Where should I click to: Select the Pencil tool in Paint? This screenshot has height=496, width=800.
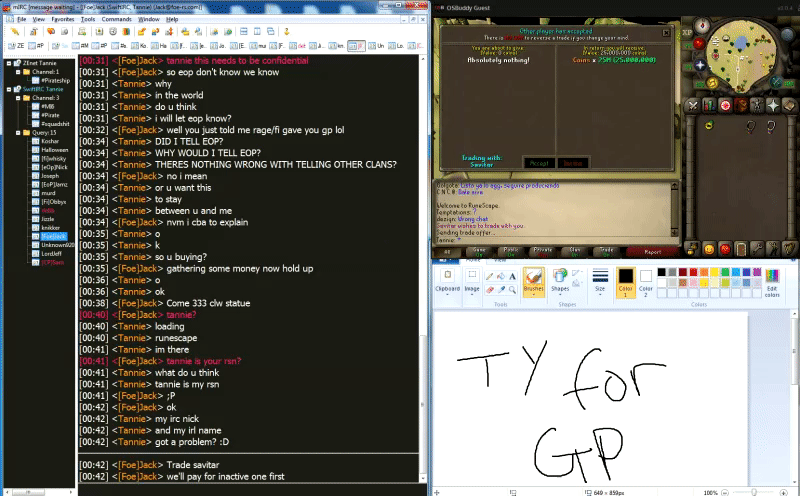(489, 276)
